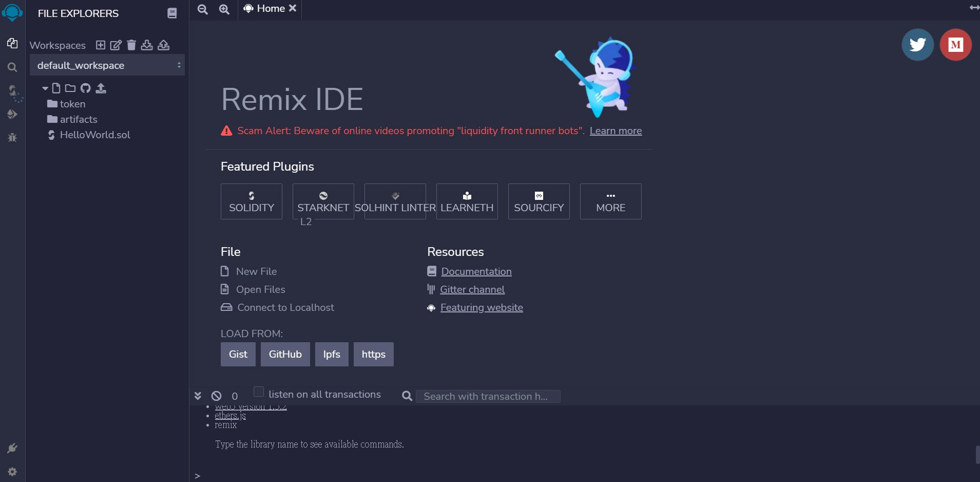Toggle the double-arrow panel width icon
The height and width of the screenshot is (482, 980).
974,7
